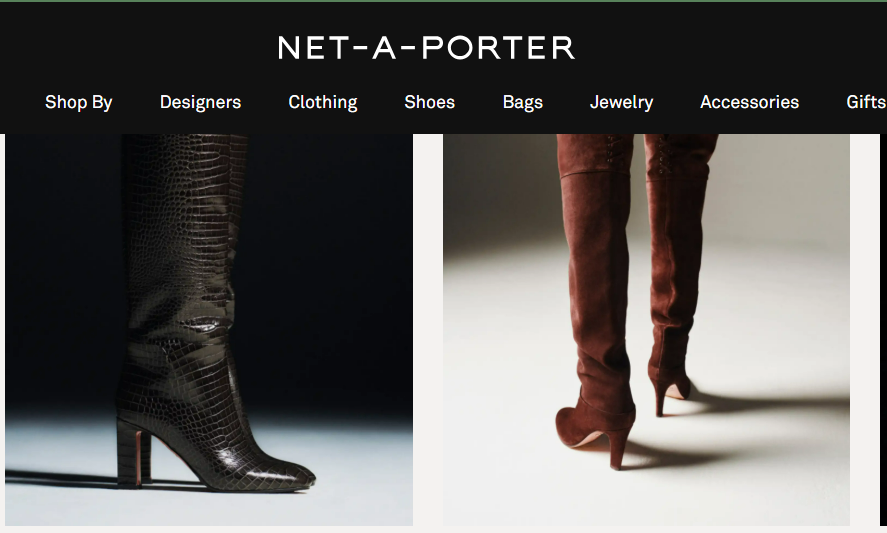
Task: Click the Gifts navigation link
Action: (x=866, y=102)
